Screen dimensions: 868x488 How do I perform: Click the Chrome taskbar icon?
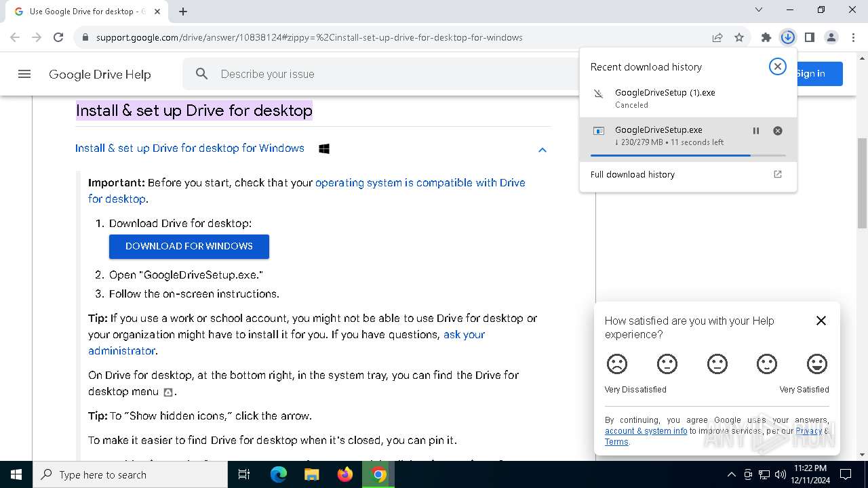378,474
